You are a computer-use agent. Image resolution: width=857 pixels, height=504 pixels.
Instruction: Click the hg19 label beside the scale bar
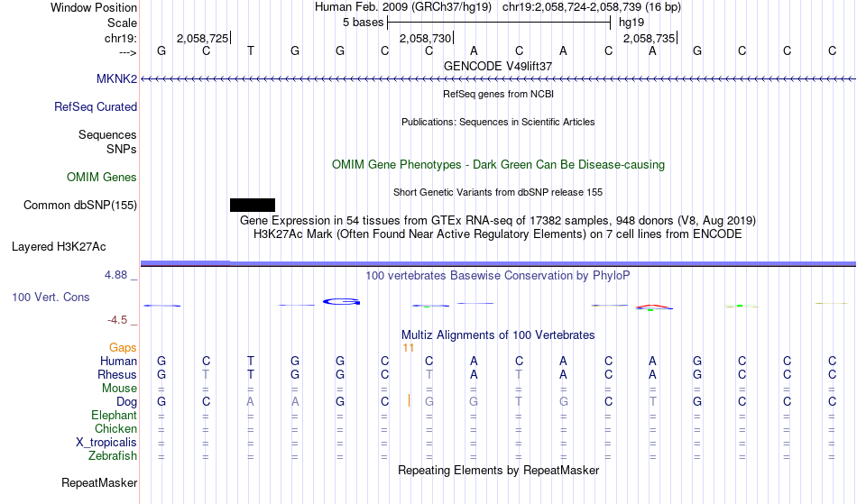tap(631, 23)
